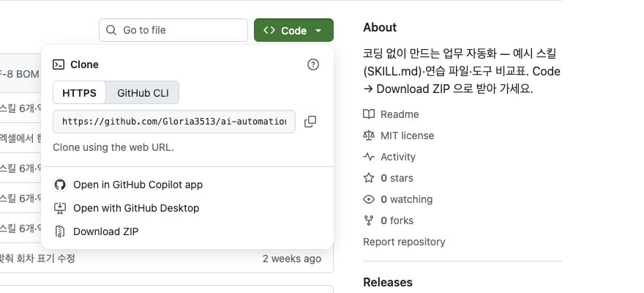Select the HTTPS clone tab

[79, 92]
